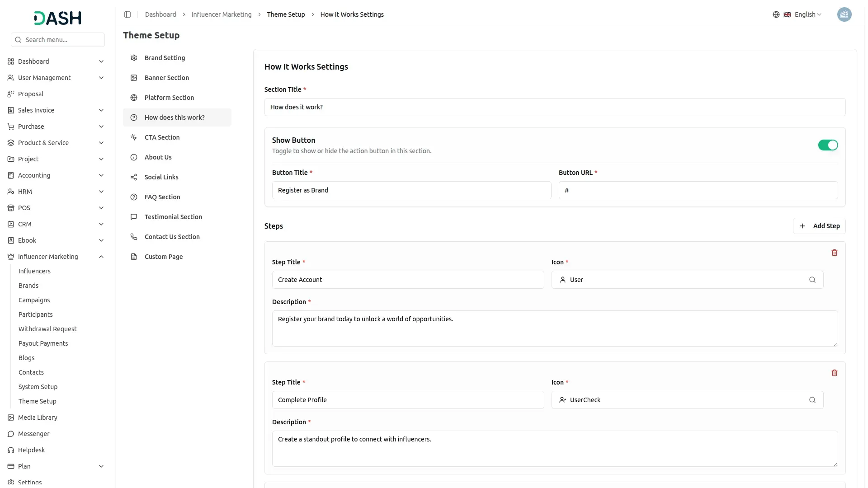Viewport: 868px width, 488px height.
Task: Focus the Search menu input
Action: [62, 40]
